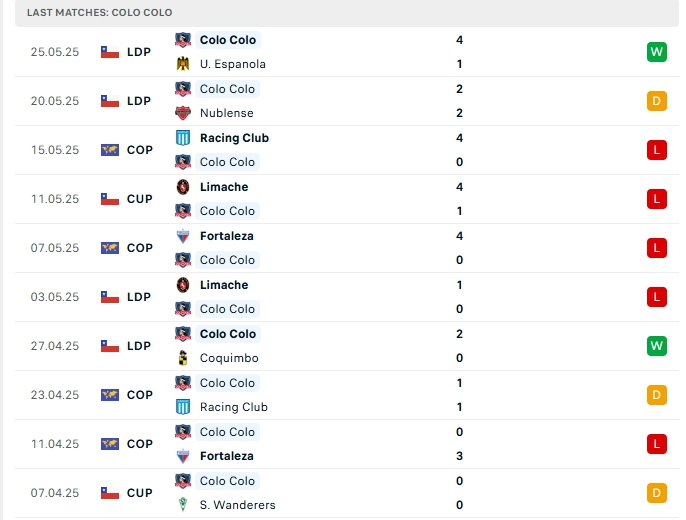Click the U. Espanola team crest
This screenshot has width=686, height=520.
click(x=183, y=64)
